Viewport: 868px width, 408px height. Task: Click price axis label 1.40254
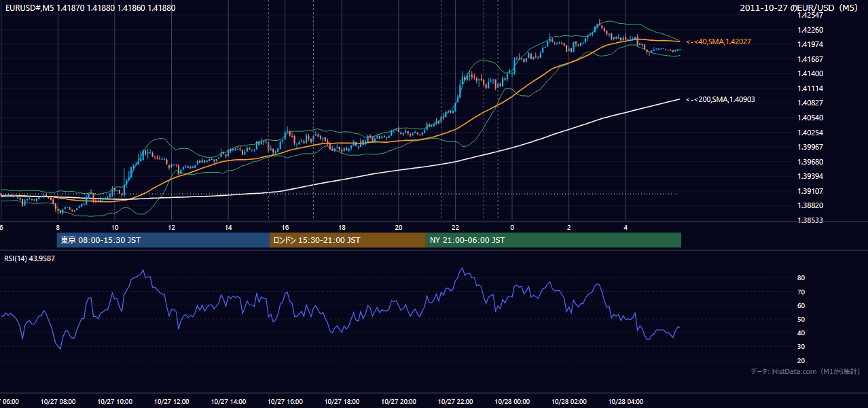(810, 133)
